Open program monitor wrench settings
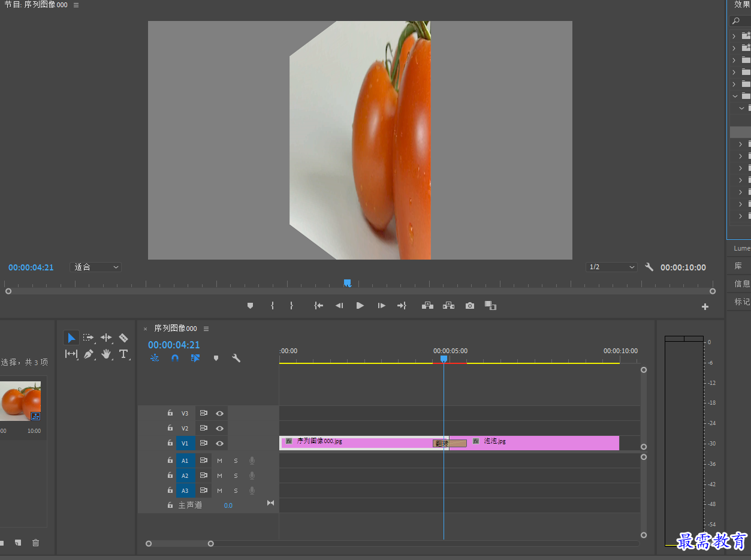Viewport: 751px width, 560px height. [x=649, y=267]
